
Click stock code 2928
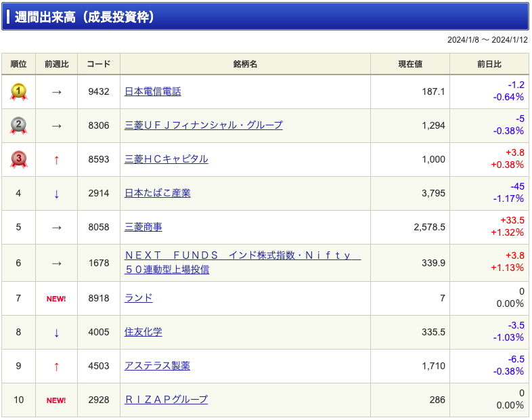[99, 400]
